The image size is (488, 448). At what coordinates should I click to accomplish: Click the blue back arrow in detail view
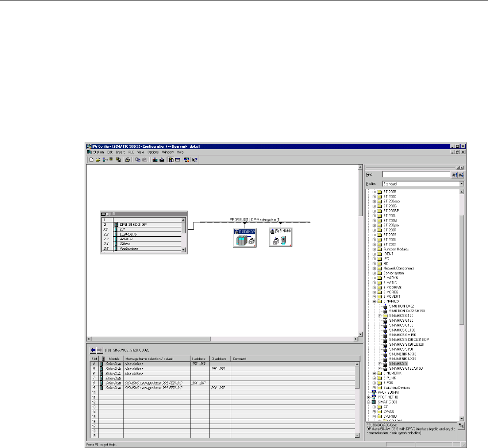[x=93, y=350]
